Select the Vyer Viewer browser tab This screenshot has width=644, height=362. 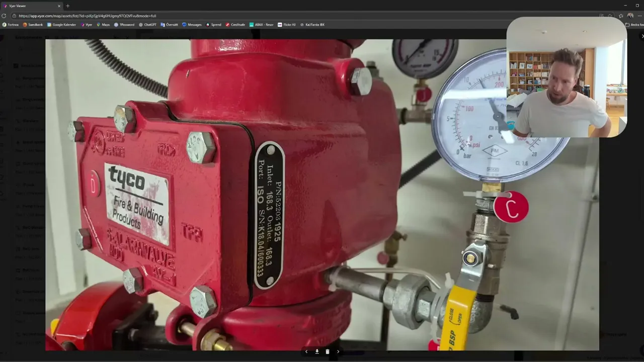[x=32, y=6]
